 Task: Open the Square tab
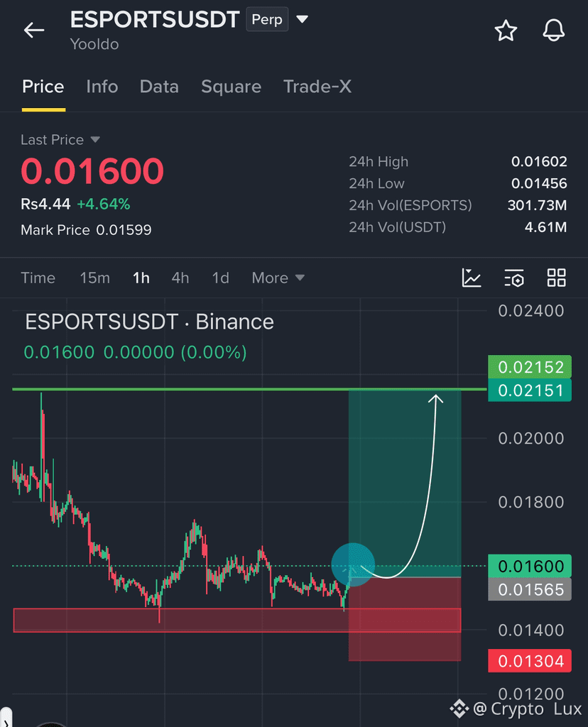(x=231, y=87)
